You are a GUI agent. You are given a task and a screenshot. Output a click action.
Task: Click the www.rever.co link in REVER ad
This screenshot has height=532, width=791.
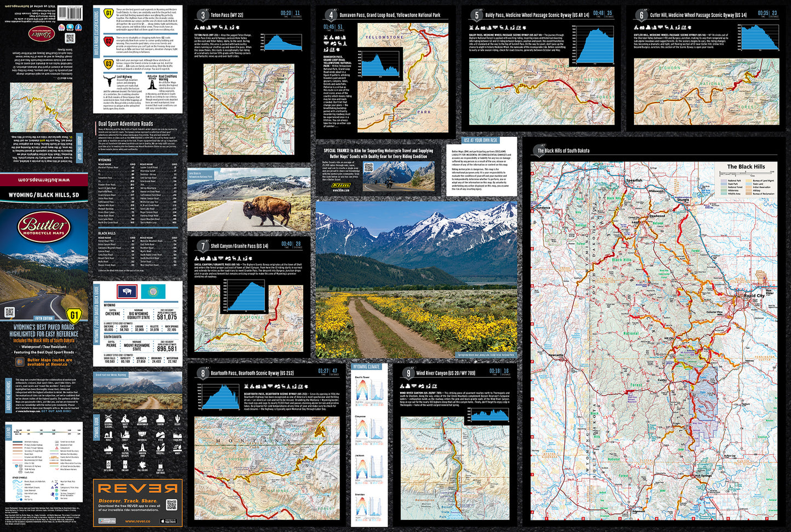pyautogui.click(x=137, y=521)
